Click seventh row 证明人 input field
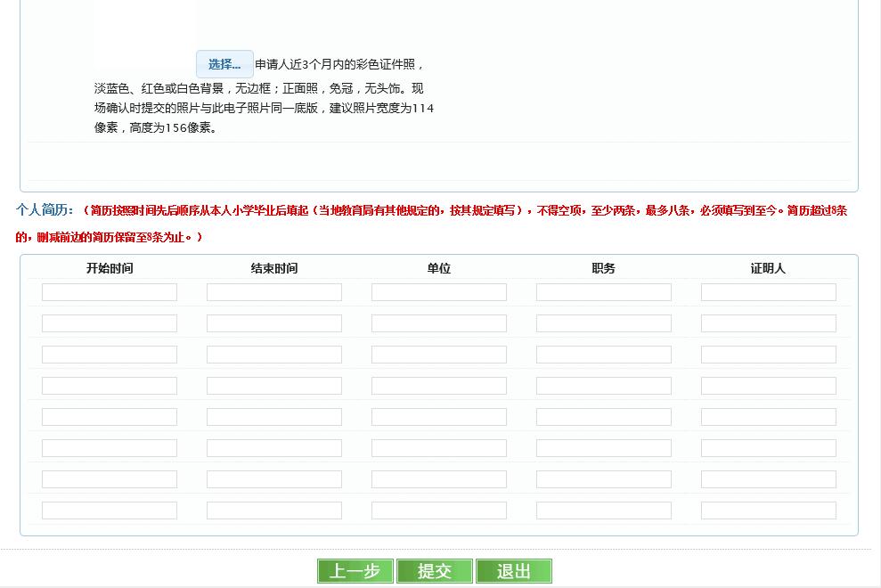 click(769, 479)
